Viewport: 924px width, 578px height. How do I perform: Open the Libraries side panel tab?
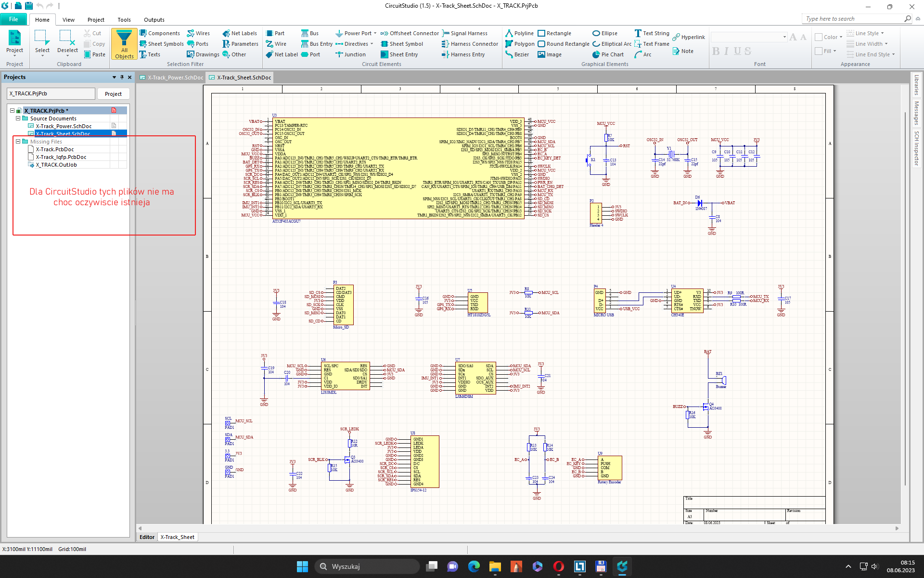click(x=916, y=85)
